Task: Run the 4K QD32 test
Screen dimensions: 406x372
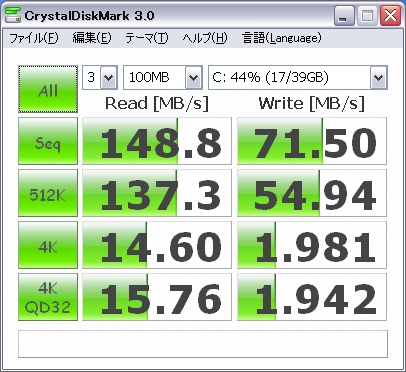Action: [48, 297]
